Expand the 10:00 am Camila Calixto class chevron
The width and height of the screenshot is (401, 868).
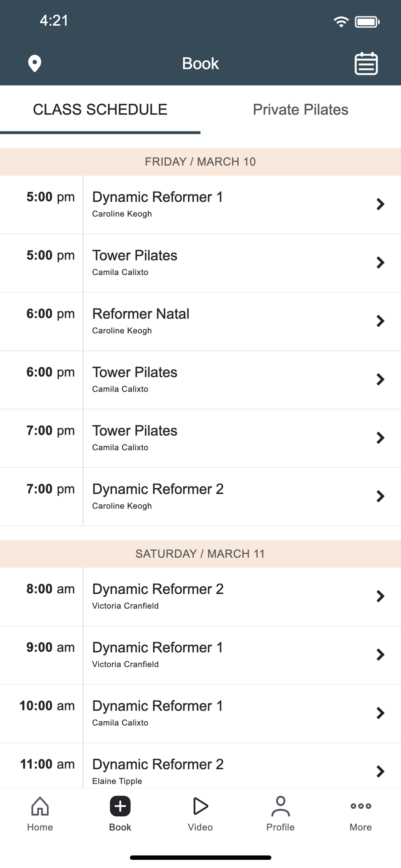(x=380, y=713)
